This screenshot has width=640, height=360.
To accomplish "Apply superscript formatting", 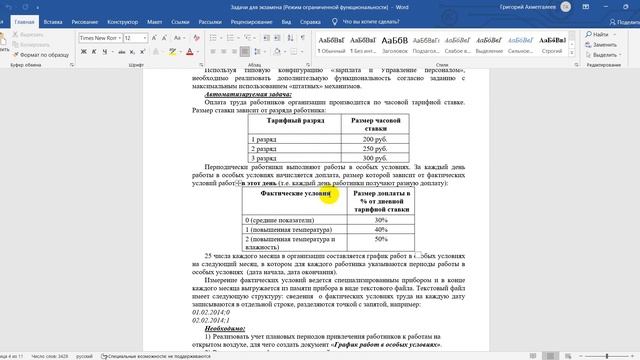I will coord(142,52).
